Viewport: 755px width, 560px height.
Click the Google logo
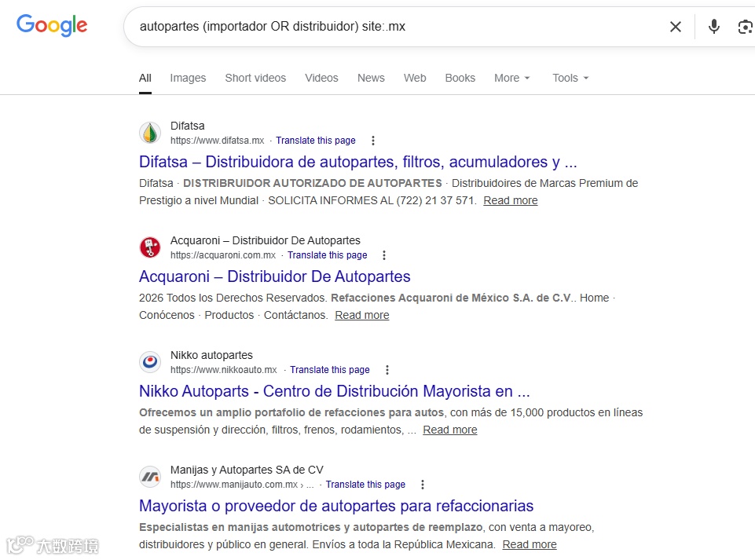(52, 25)
